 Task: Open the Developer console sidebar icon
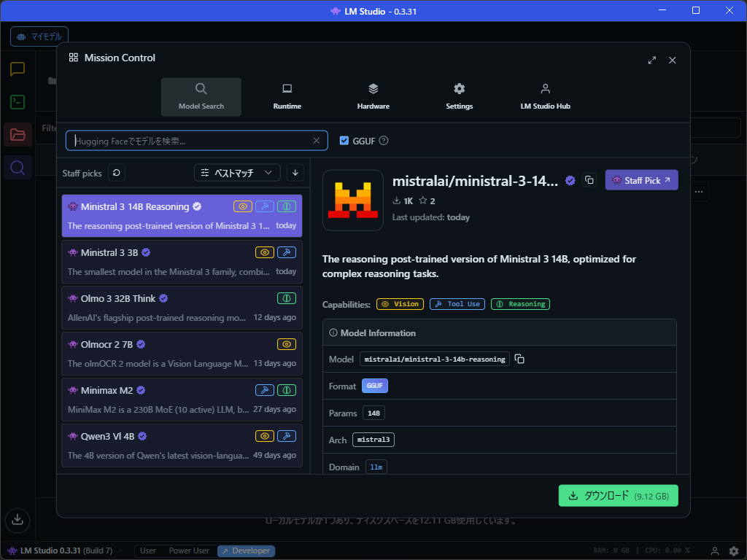point(17,102)
